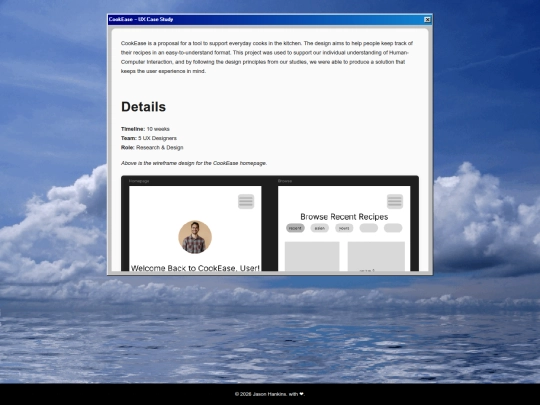Click 'Browse Recent Recipes' heading in wireframe

344,217
